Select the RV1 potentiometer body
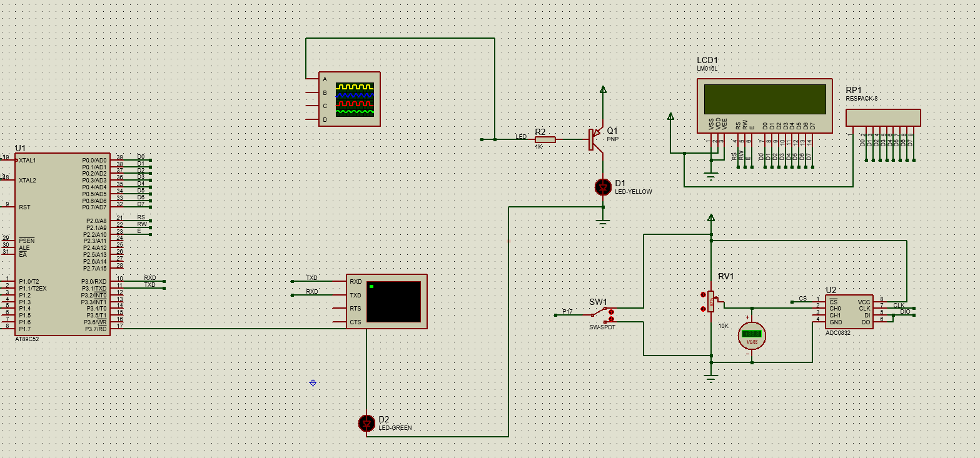The image size is (980, 458). click(711, 301)
